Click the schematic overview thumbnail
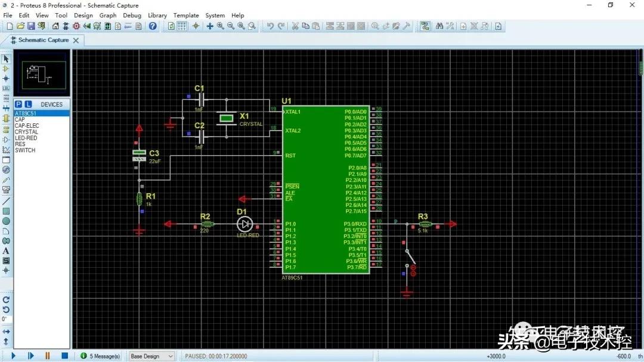 point(42,74)
